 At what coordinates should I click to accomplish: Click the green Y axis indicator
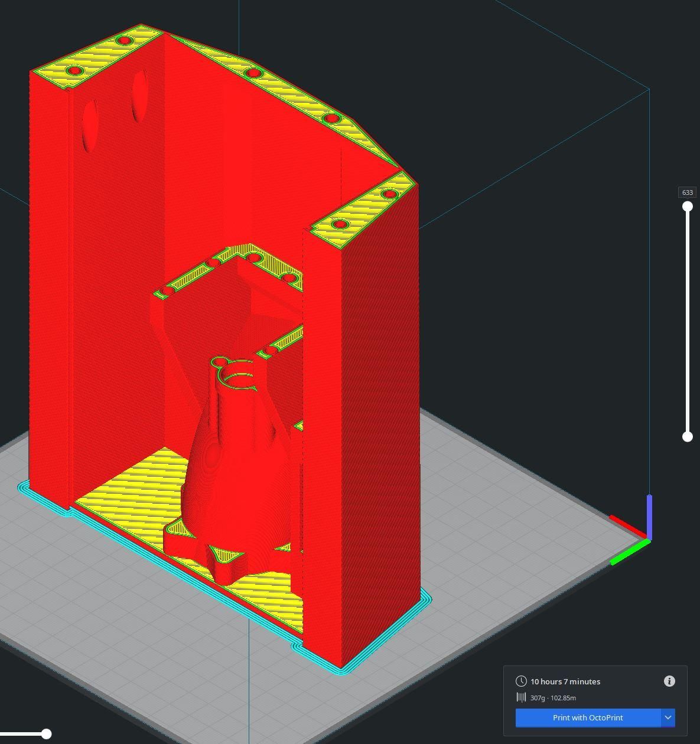click(x=630, y=552)
